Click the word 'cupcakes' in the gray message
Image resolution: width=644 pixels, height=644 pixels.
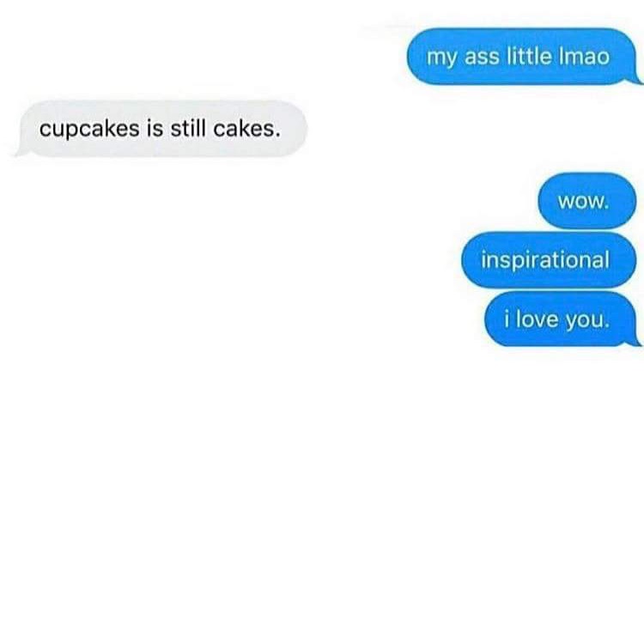coord(89,130)
